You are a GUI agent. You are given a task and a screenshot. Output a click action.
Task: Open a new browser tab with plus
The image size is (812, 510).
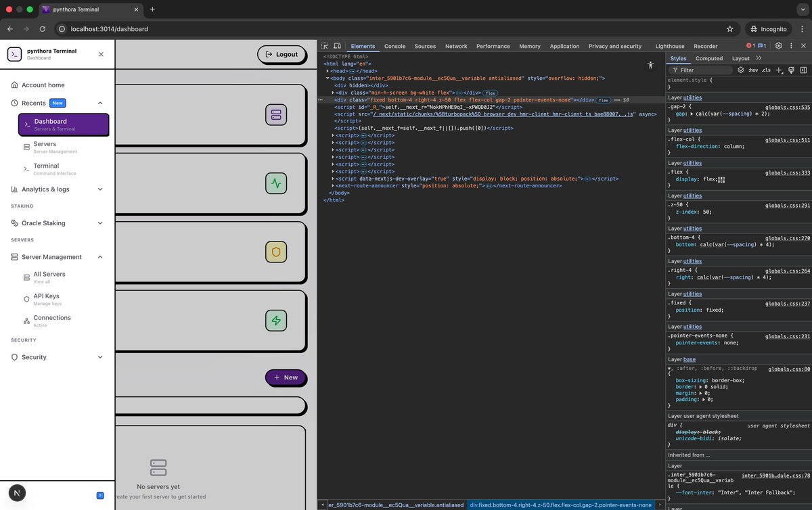click(x=152, y=9)
